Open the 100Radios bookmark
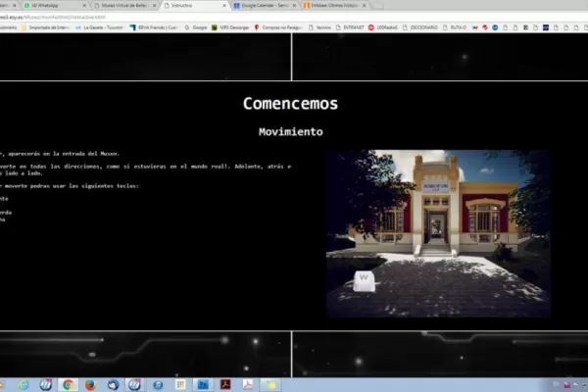 [383, 27]
